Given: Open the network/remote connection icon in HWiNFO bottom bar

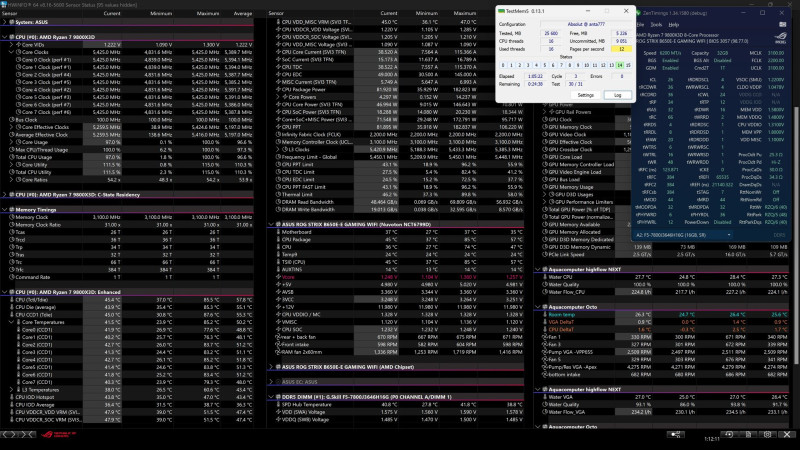Looking at the screenshot, I should click(675, 434).
